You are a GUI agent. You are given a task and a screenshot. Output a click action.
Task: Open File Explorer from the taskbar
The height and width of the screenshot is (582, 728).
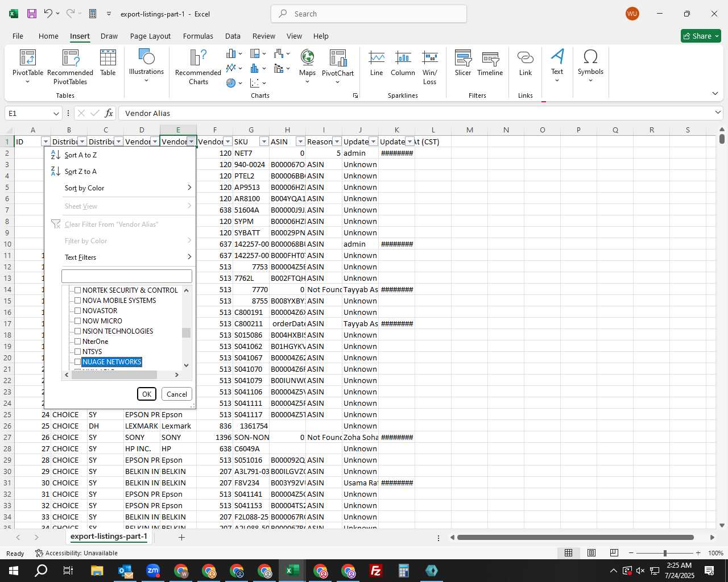(x=97, y=571)
